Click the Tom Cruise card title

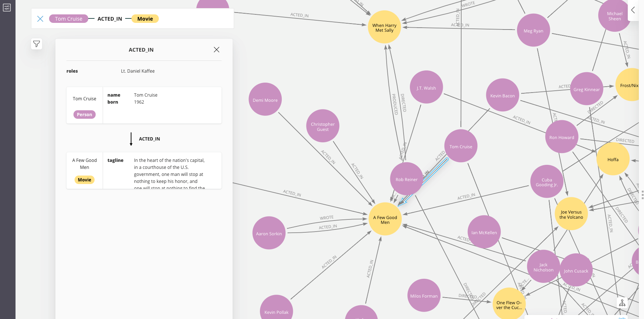click(x=85, y=99)
